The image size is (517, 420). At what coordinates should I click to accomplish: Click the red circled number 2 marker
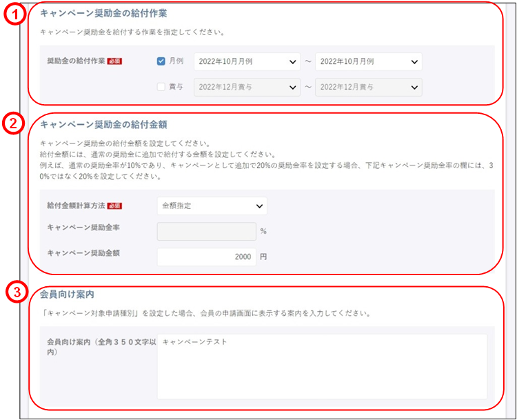click(x=14, y=124)
